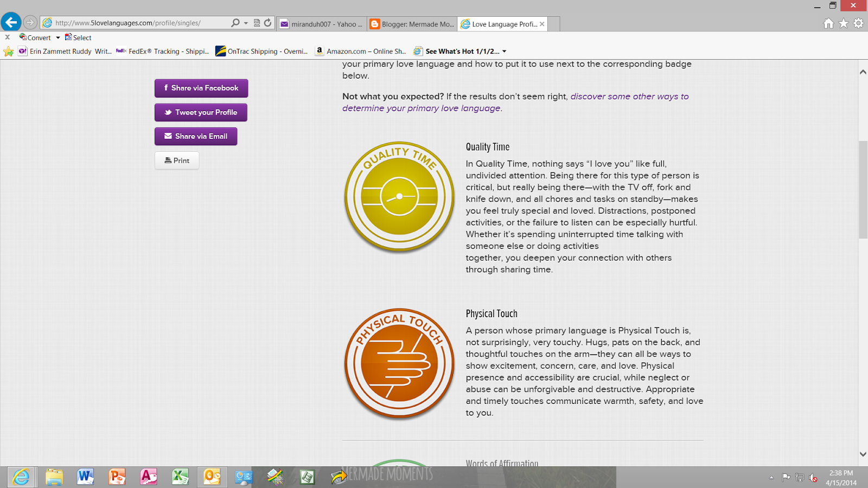Open PowerPoint from the taskbar
This screenshot has height=488, width=868.
pyautogui.click(x=117, y=477)
